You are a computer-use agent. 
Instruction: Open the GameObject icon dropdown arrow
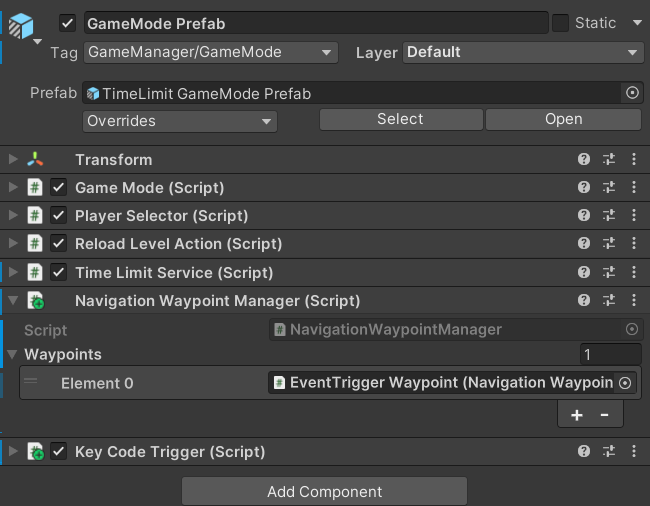tap(37, 41)
